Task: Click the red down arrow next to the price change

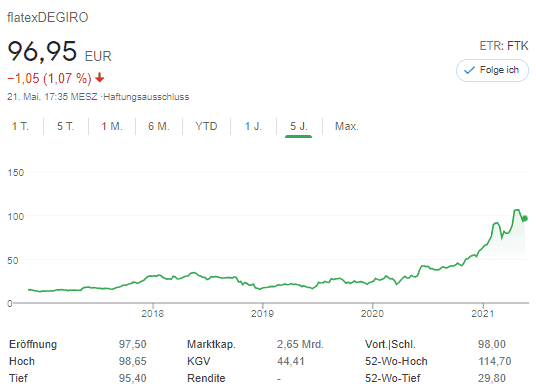Action: pyautogui.click(x=100, y=78)
